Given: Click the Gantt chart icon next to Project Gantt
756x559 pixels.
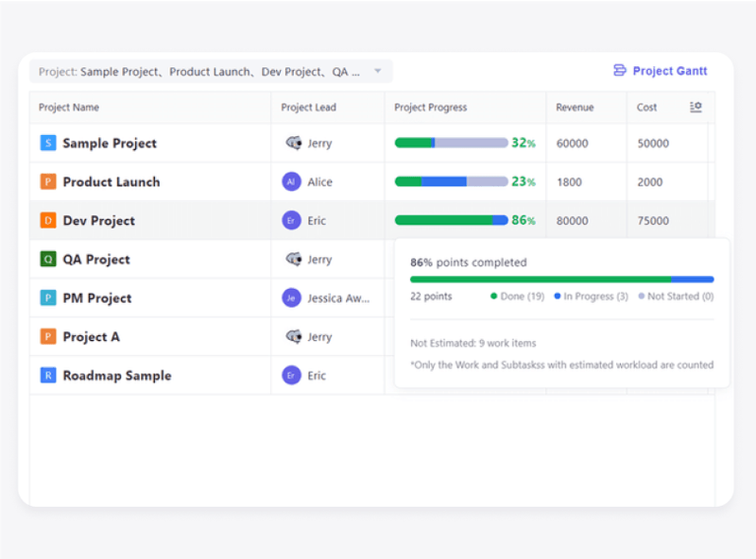Looking at the screenshot, I should 619,70.
